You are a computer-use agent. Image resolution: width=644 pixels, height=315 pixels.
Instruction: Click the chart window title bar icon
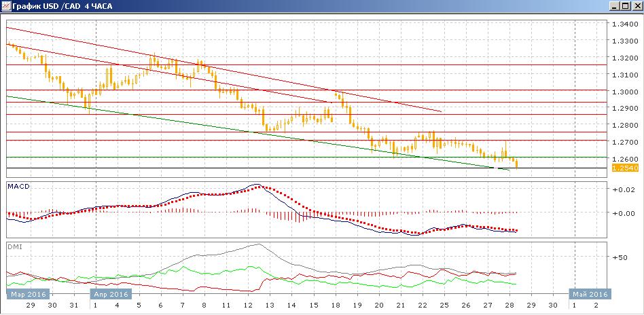[x=5, y=6]
